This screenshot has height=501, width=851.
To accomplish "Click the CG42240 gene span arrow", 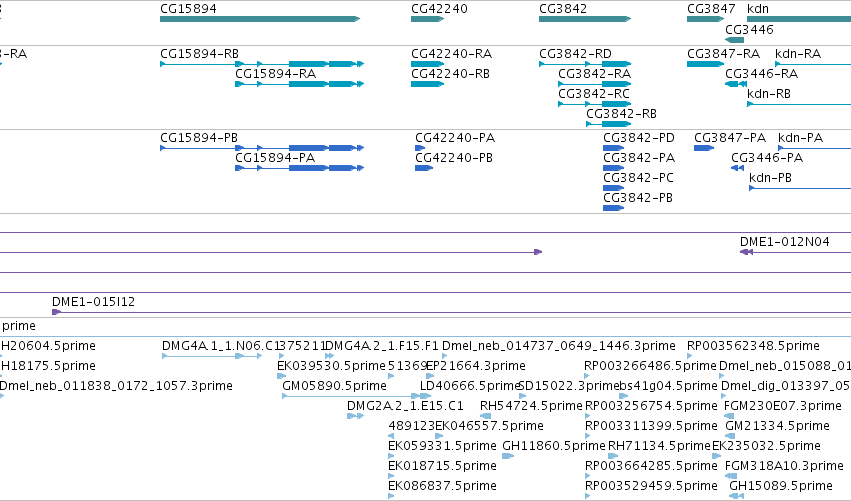I will pos(428,19).
